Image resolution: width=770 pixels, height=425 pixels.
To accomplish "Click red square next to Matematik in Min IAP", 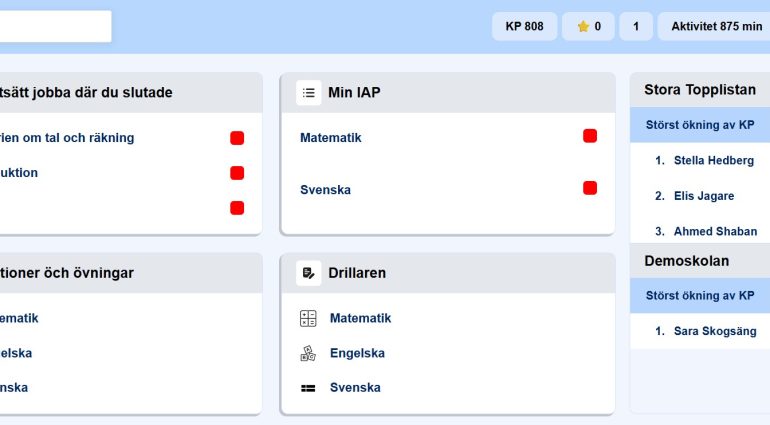I will pyautogui.click(x=590, y=136).
